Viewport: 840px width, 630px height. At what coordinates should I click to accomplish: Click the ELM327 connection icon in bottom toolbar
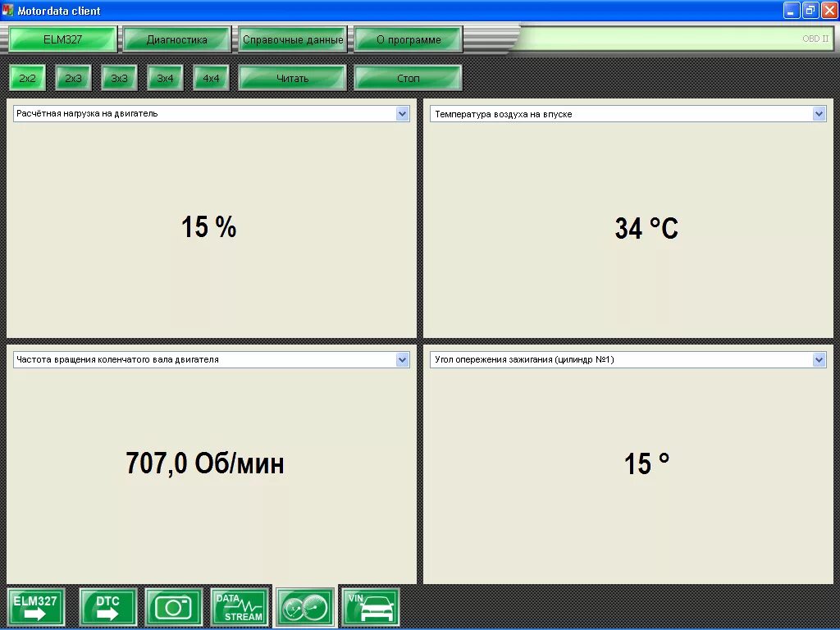(x=36, y=607)
